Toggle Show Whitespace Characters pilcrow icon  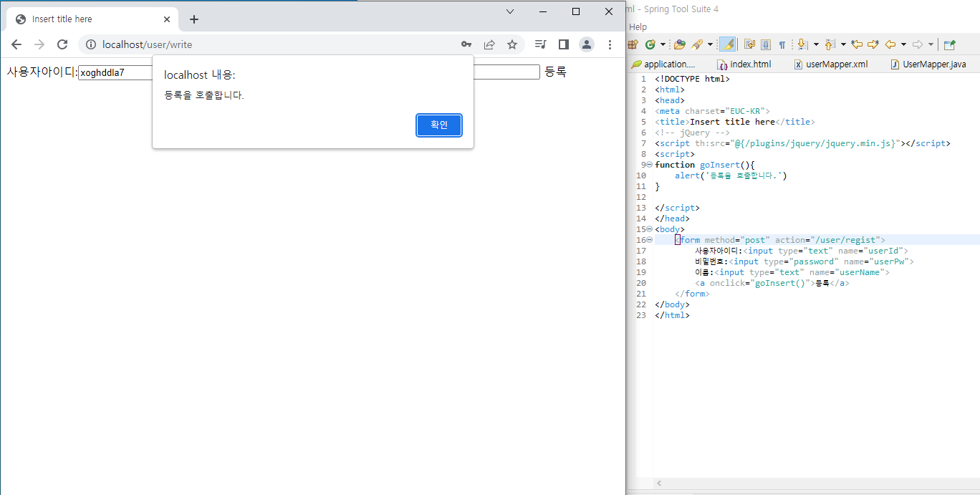pyautogui.click(x=782, y=45)
